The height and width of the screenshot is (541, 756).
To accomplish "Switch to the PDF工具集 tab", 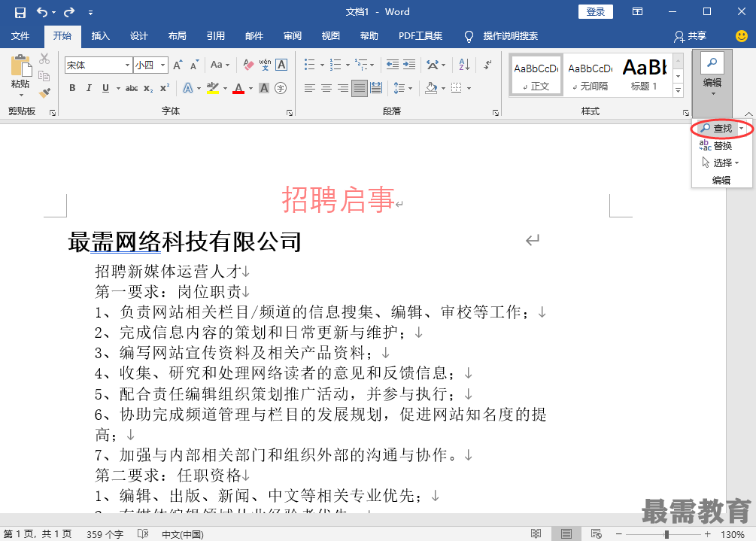I will (x=421, y=36).
